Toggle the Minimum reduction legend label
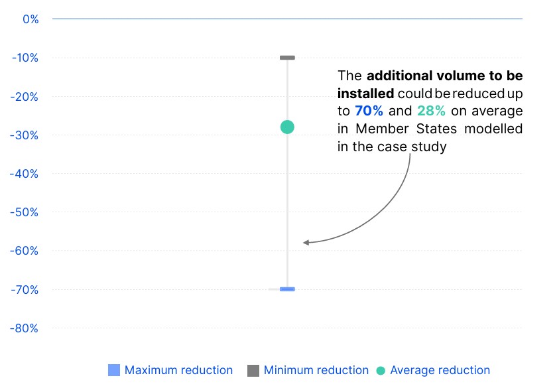 tap(316, 371)
